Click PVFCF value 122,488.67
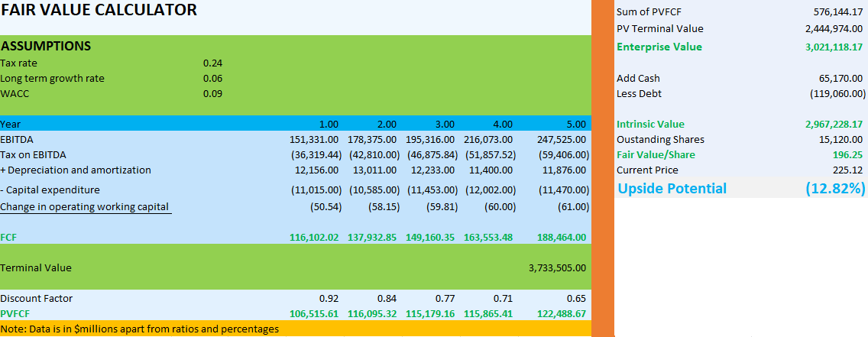The image size is (868, 337). click(x=562, y=314)
